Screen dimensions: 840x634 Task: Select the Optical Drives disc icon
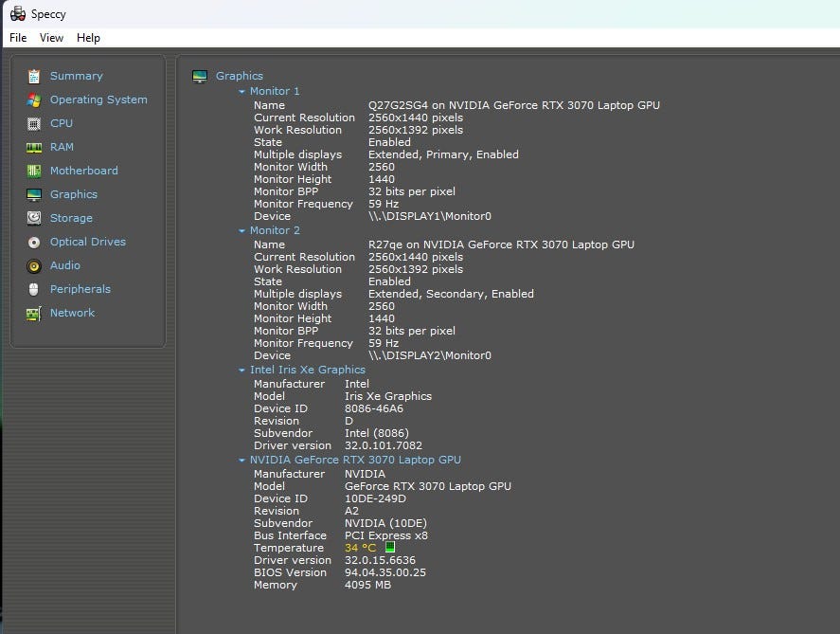pyautogui.click(x=34, y=242)
